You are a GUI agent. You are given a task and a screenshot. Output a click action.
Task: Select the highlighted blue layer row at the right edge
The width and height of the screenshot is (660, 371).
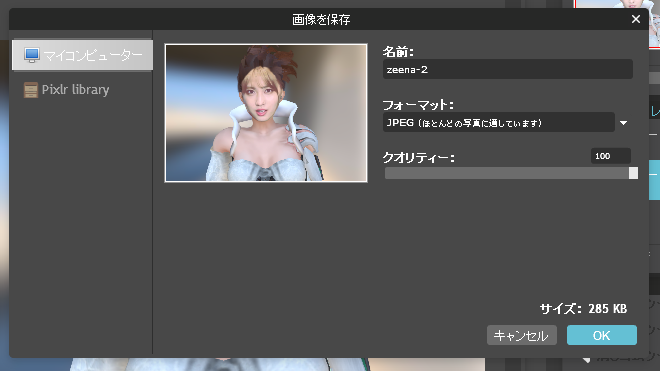[x=655, y=180]
